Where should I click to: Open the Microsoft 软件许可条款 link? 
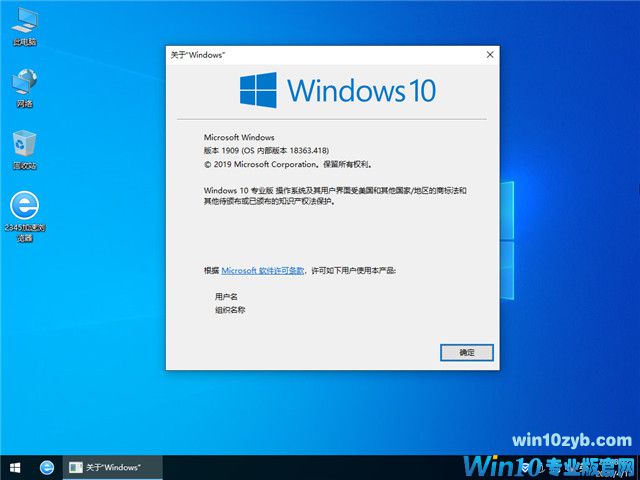pyautogui.click(x=262, y=270)
